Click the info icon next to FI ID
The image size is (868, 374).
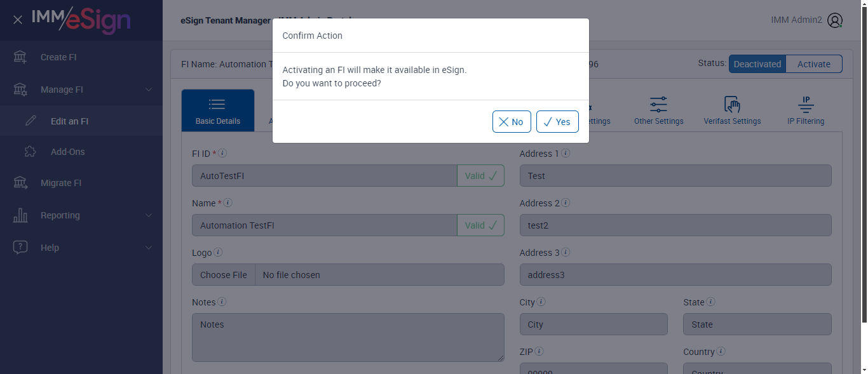tap(223, 153)
